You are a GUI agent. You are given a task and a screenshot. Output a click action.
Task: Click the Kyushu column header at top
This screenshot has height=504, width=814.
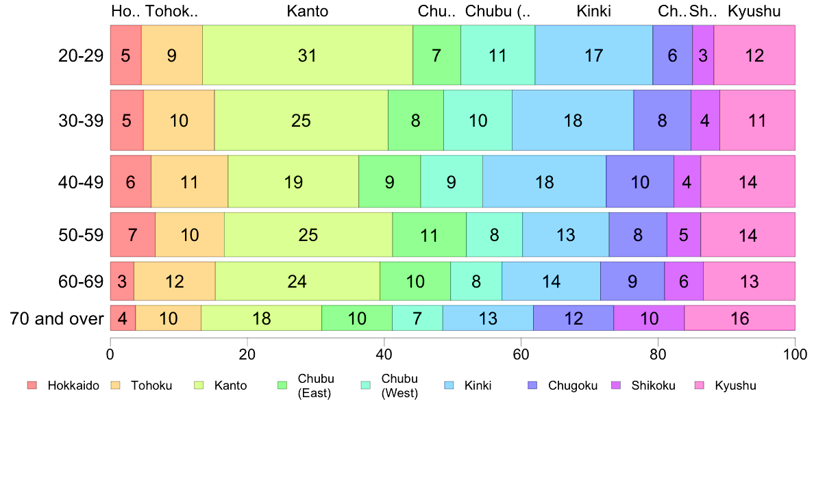754,12
